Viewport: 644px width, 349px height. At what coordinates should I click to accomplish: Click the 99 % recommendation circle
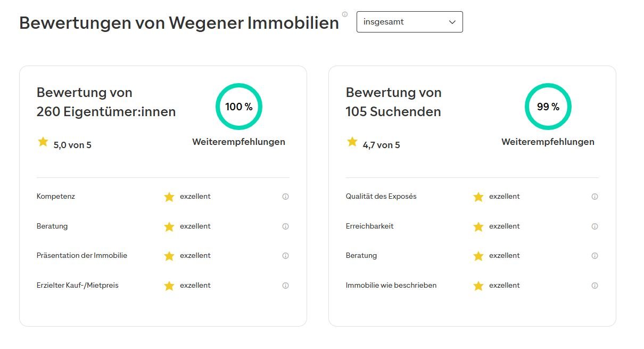548,107
